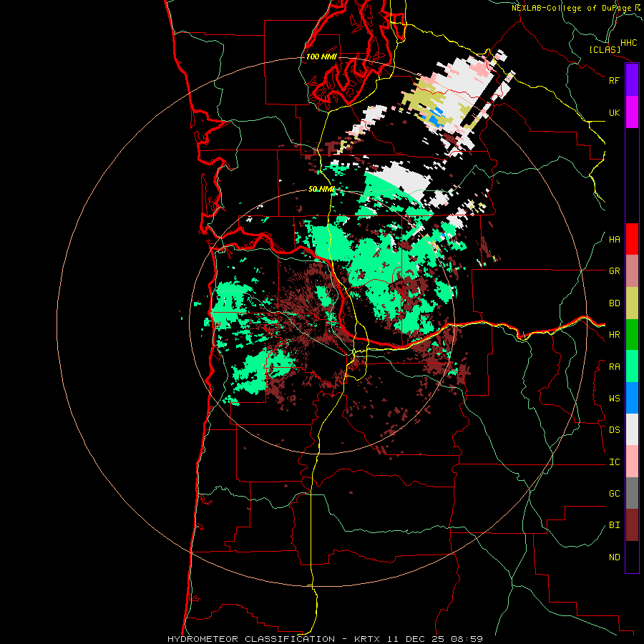Click the HR legend label
The height and width of the screenshot is (644, 644).
coord(614,335)
